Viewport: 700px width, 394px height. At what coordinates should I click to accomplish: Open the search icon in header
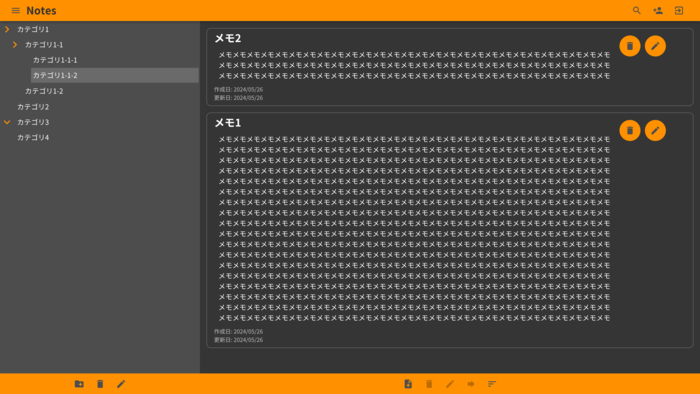pyautogui.click(x=637, y=10)
